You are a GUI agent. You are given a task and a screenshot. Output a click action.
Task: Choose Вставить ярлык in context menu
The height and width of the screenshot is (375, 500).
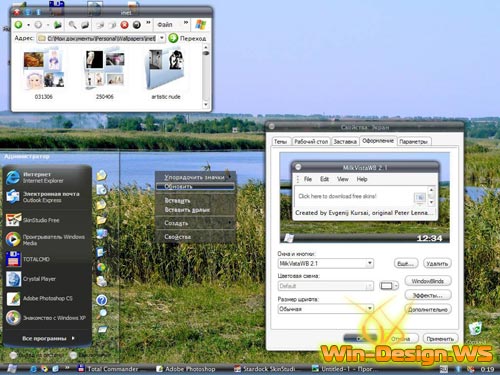195,210
